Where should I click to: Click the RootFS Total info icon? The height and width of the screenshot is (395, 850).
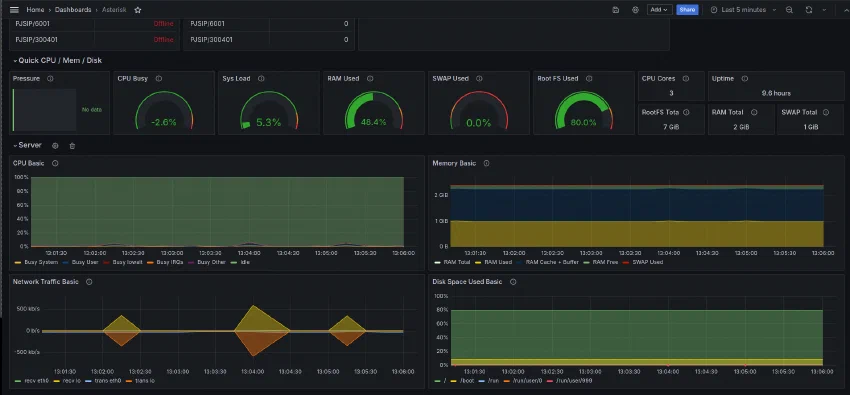pos(686,112)
